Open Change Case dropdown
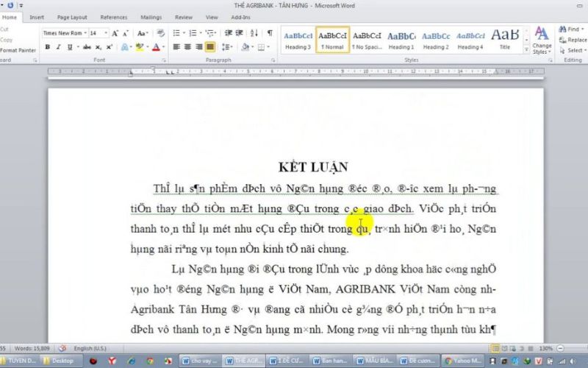Image resolution: width=588 pixels, height=368 pixels. coord(143,33)
